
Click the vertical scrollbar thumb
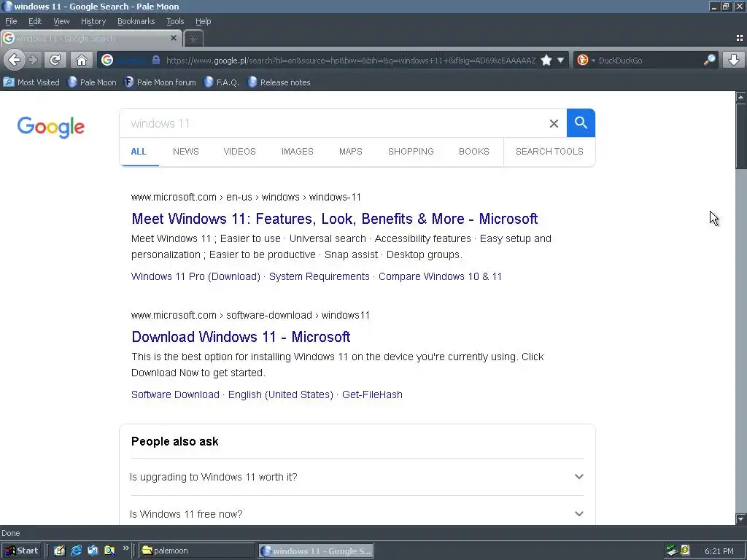point(741,136)
